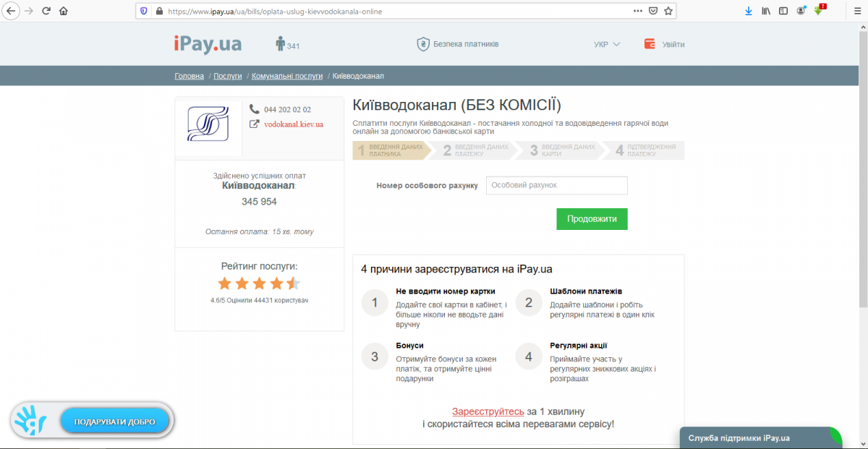This screenshot has width=868, height=449.
Task: Click the Pocket save icon
Action: [653, 11]
